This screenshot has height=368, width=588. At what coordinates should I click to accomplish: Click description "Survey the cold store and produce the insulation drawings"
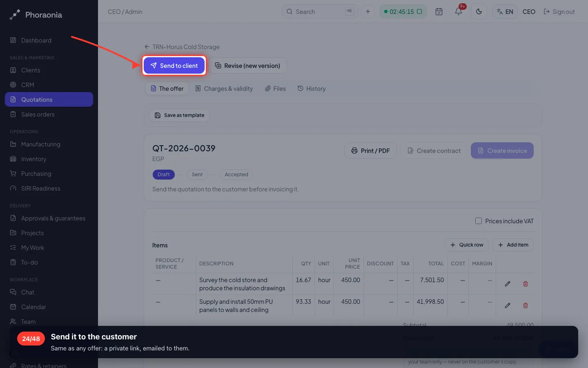242,284
